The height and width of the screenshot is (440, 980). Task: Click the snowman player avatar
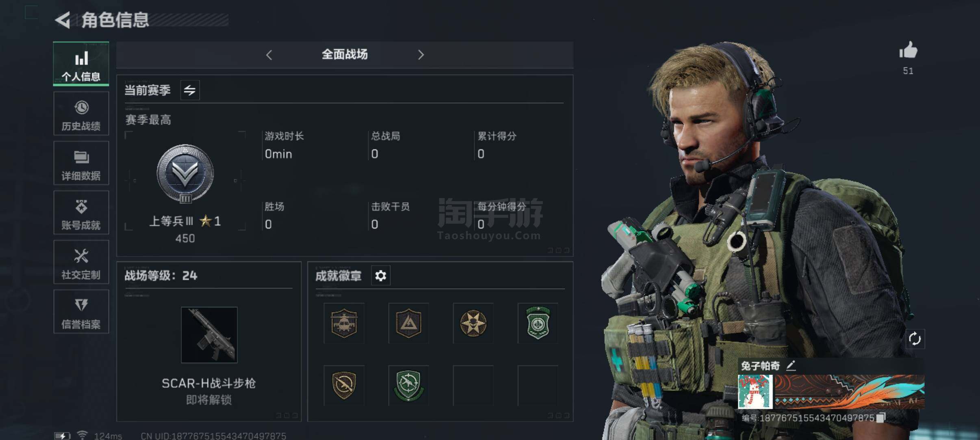pos(755,391)
